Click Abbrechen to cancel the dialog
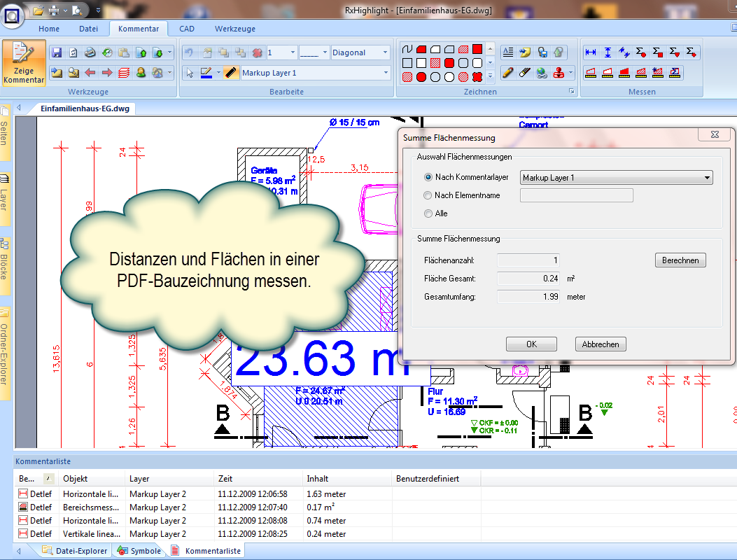 point(601,344)
